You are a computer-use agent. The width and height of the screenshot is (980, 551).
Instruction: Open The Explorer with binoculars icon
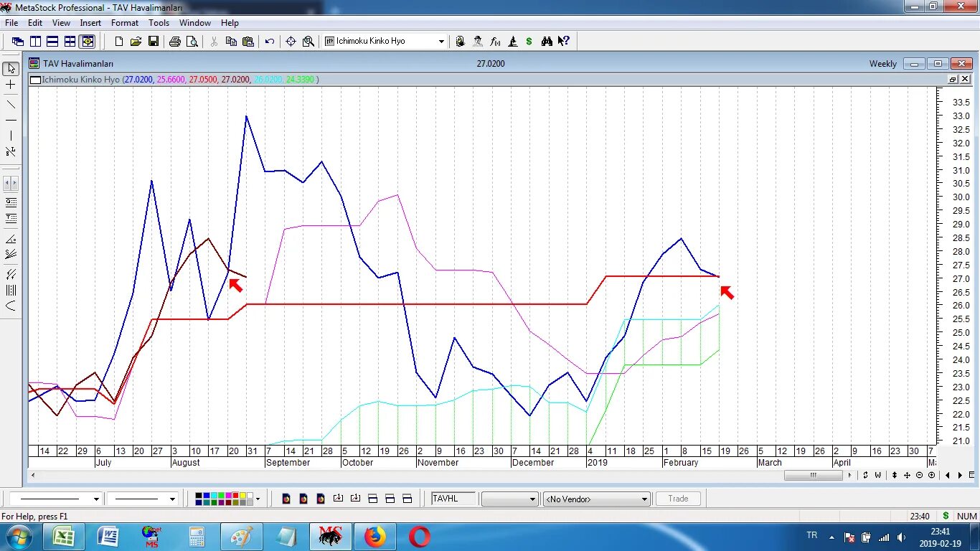tap(547, 42)
